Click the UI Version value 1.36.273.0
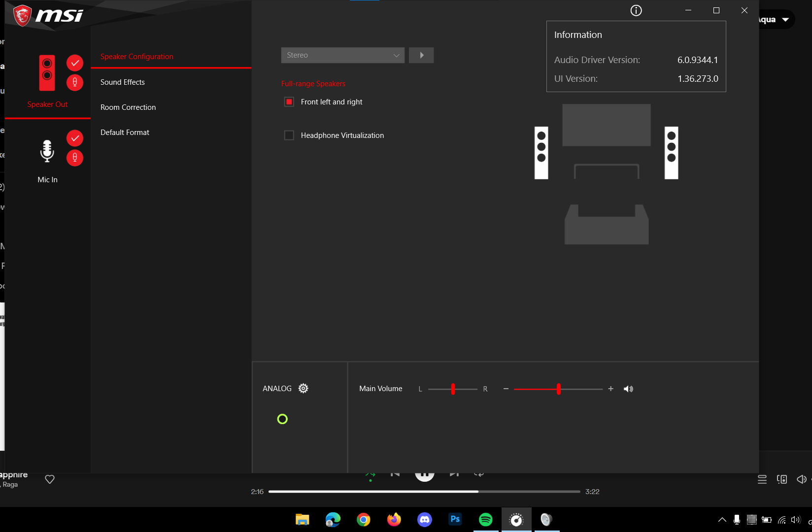Viewport: 812px width, 532px height. pyautogui.click(x=698, y=79)
